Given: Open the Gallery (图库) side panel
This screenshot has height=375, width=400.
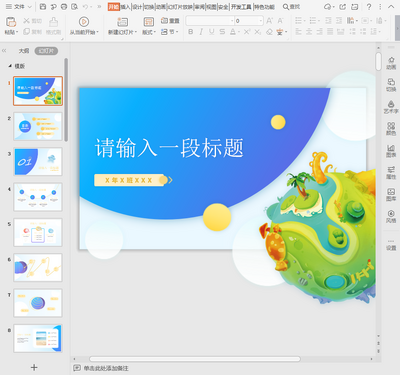Looking at the screenshot, I should pyautogui.click(x=391, y=194).
